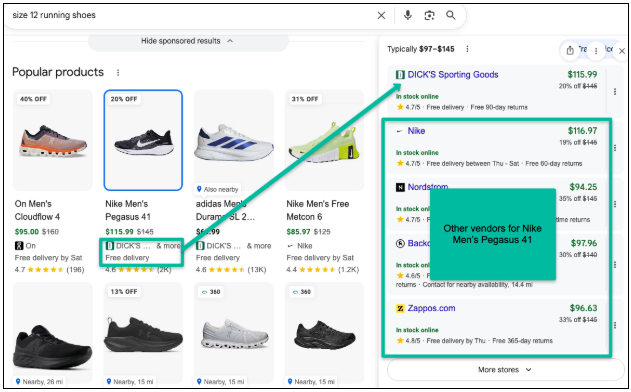Open image search via the camera lens icon
This screenshot has height=392, width=631.
tap(429, 15)
